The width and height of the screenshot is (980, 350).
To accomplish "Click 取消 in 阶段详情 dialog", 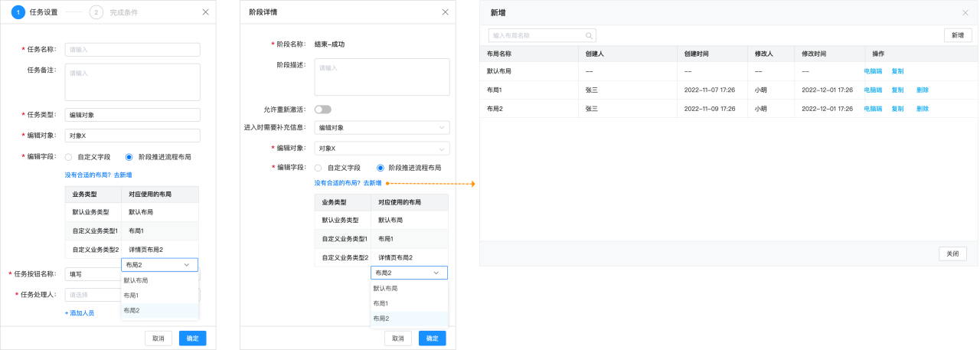I will click(x=398, y=339).
